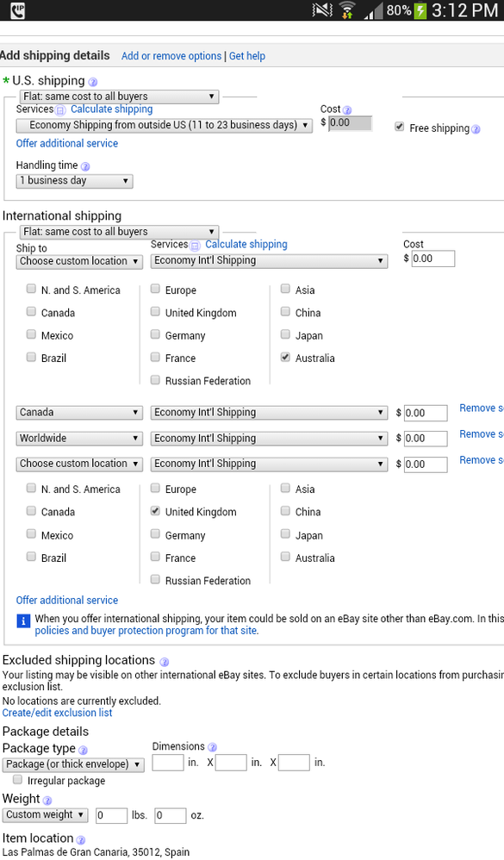Screen dimensions: 504x860
Task: Open the Custom weight dropdown
Action: [45, 815]
